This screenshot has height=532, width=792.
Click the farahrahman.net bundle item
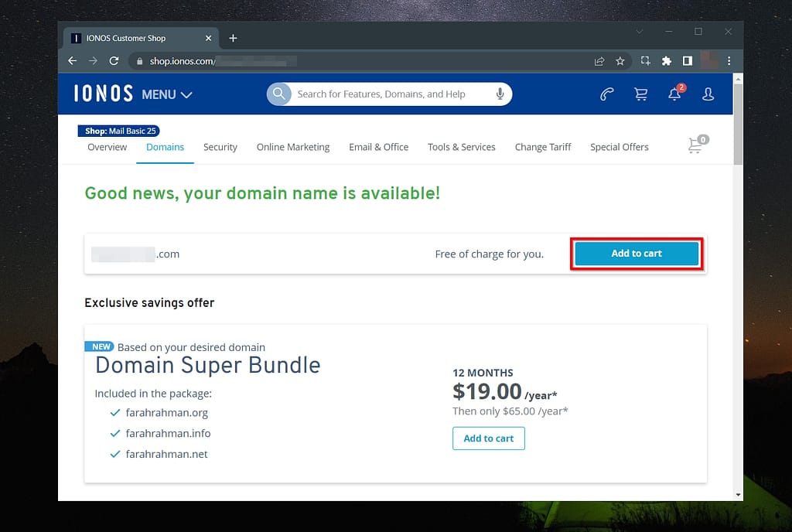(167, 454)
